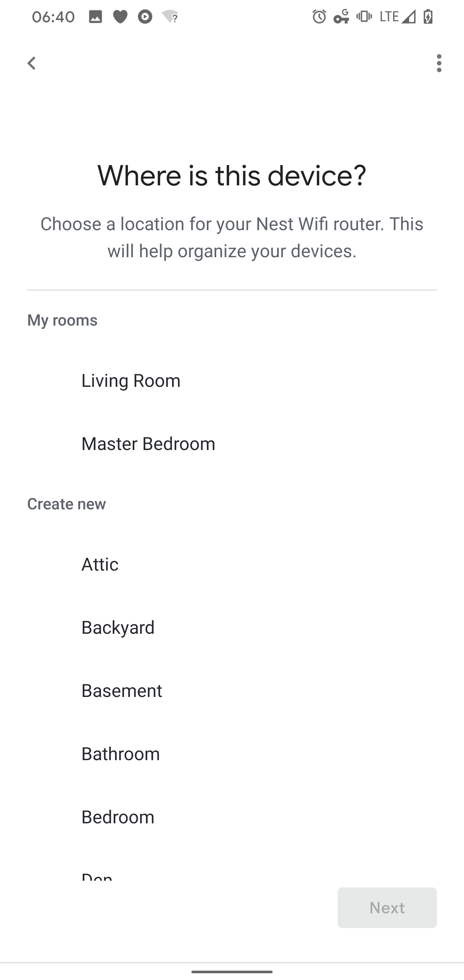Open the My rooms section
464x980 pixels.
click(x=62, y=319)
